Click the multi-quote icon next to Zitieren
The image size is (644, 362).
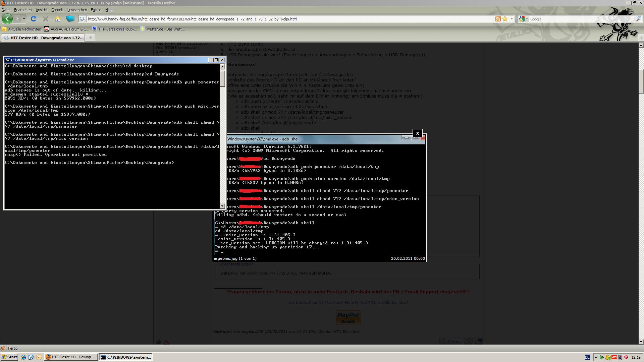pyautogui.click(x=468, y=341)
